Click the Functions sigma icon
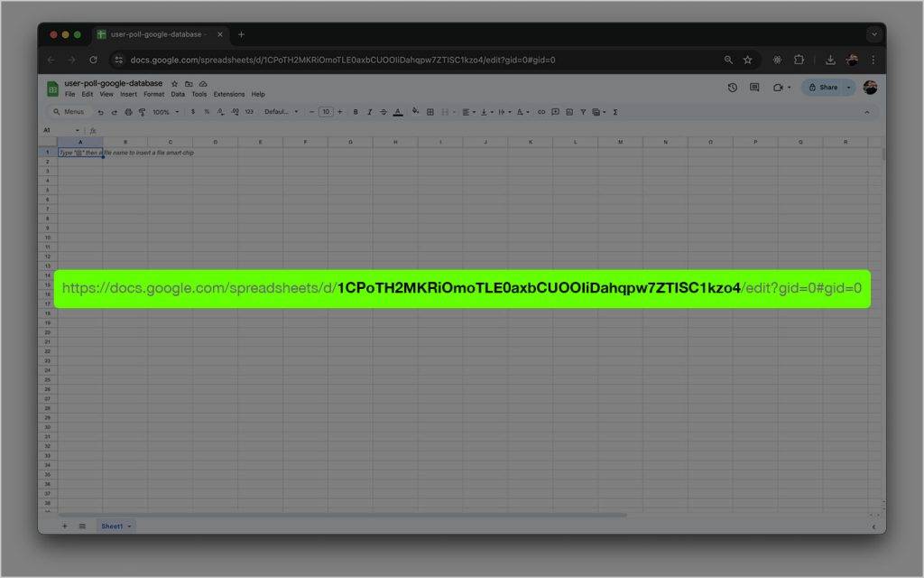 (615, 112)
